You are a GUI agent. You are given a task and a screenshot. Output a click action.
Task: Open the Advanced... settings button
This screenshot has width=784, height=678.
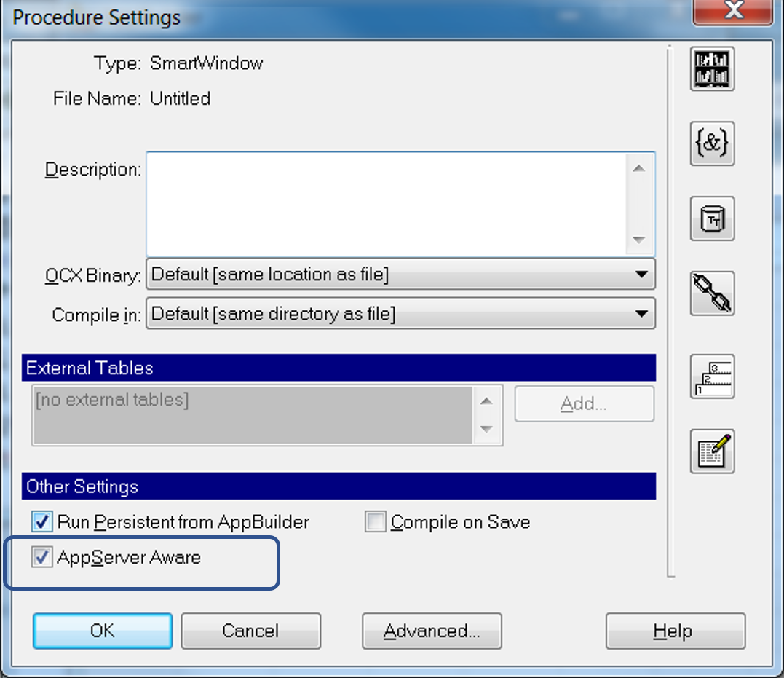click(x=432, y=631)
